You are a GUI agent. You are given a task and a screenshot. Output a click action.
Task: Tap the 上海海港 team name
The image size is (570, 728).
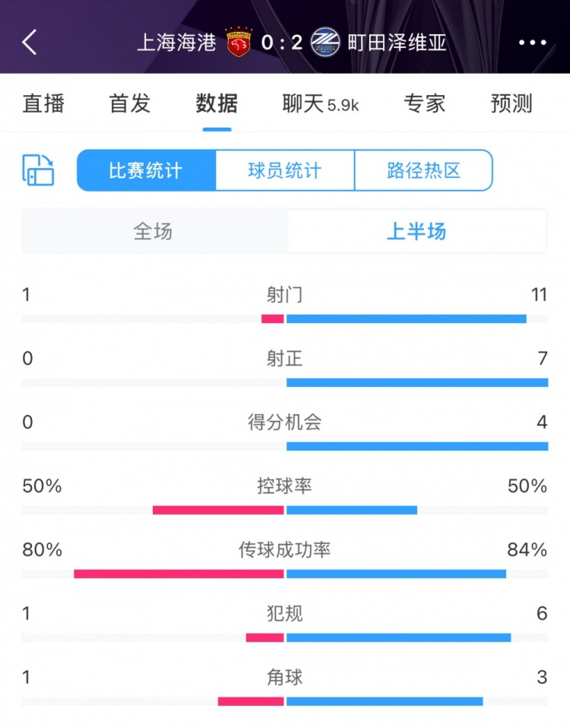point(176,42)
